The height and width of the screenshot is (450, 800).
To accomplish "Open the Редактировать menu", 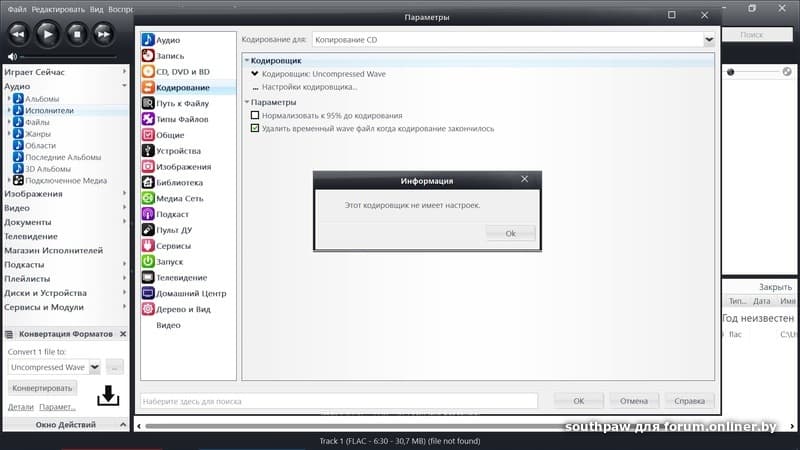I will [x=58, y=9].
